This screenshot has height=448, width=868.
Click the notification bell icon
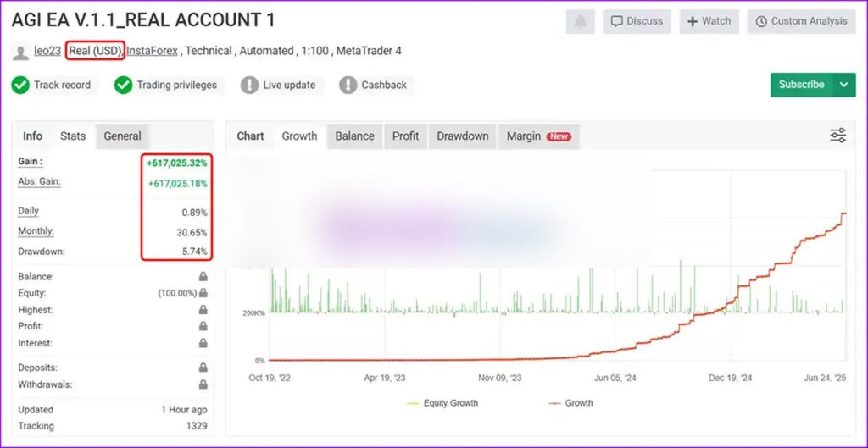pyautogui.click(x=581, y=21)
